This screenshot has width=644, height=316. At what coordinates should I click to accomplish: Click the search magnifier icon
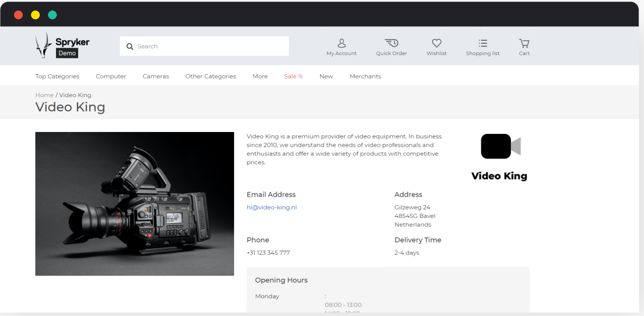click(130, 46)
